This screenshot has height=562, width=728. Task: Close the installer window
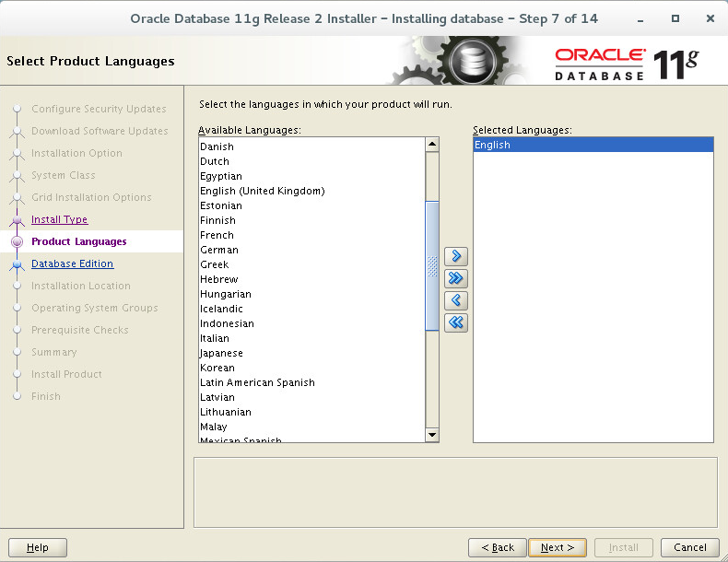710,18
